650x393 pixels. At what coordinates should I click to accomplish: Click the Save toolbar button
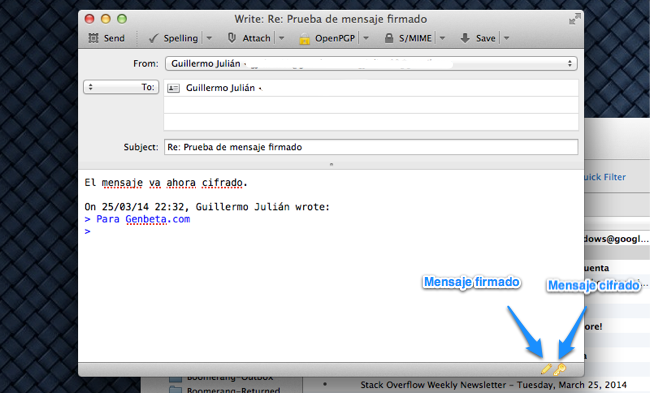(478, 38)
